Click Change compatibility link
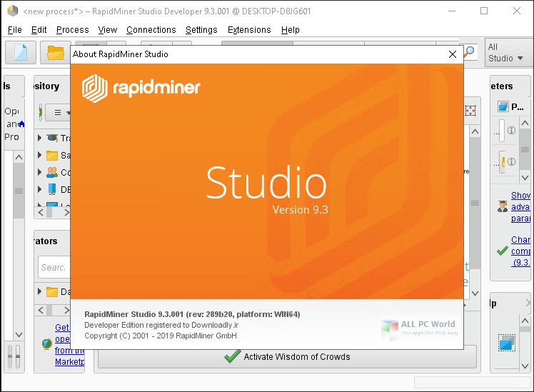534x392 pixels. point(520,251)
